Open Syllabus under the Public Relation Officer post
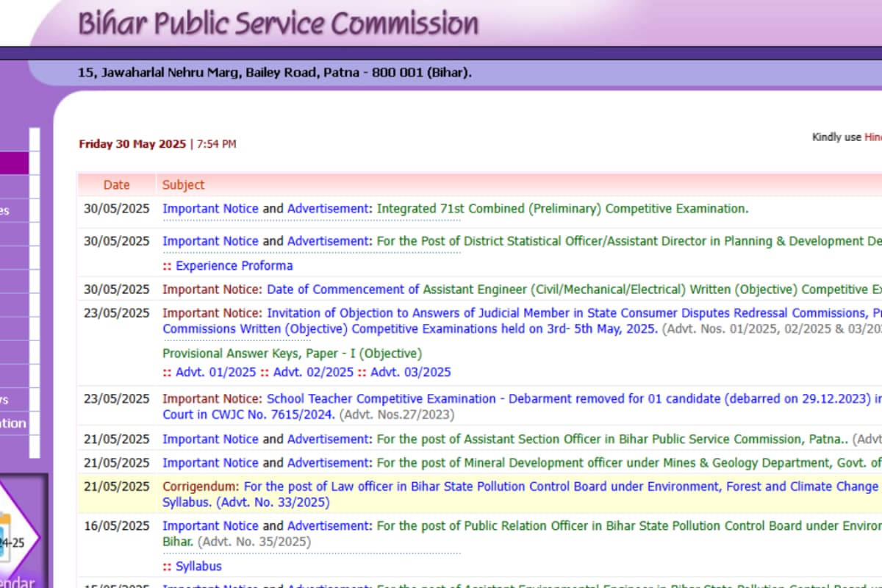Viewport: 882px width, 588px height. [198, 567]
